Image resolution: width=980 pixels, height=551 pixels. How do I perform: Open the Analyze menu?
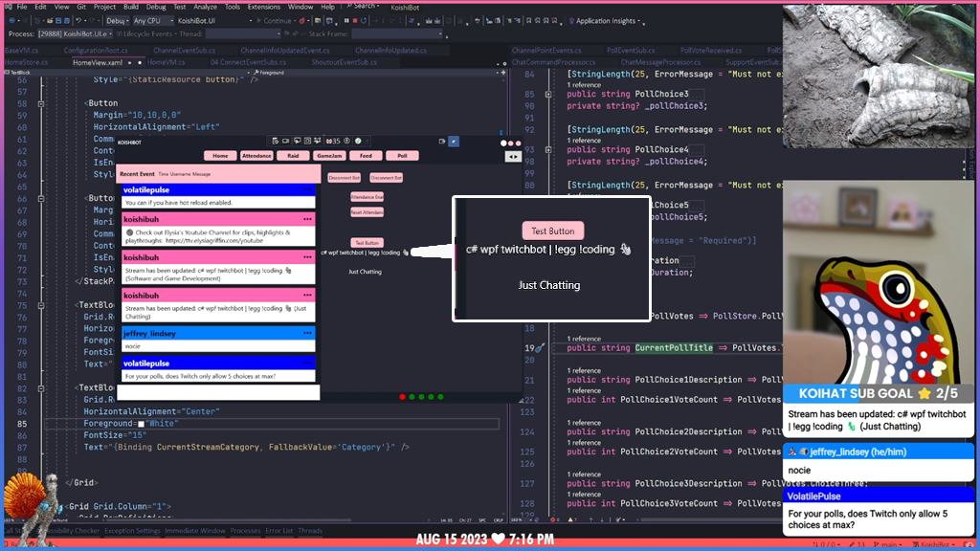click(205, 7)
